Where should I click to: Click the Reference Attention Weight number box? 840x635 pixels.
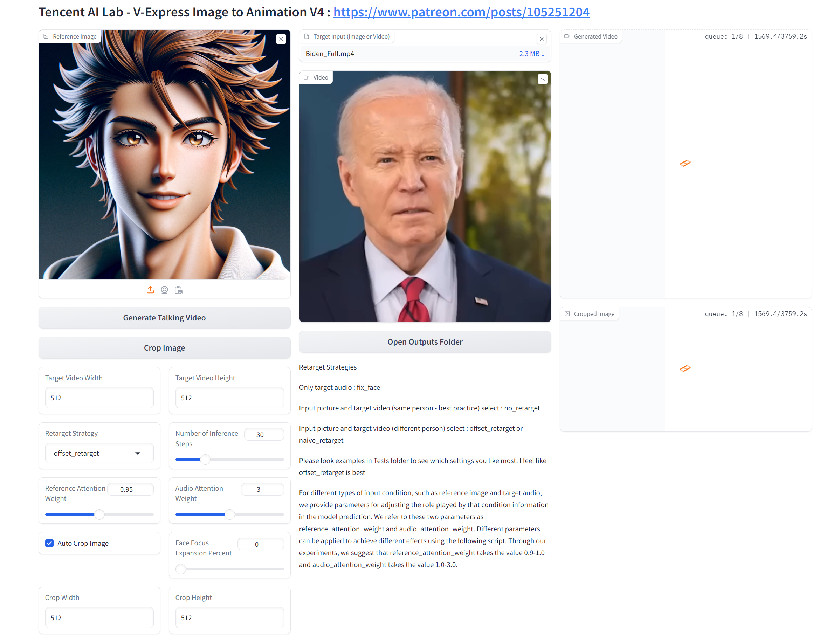(130, 489)
